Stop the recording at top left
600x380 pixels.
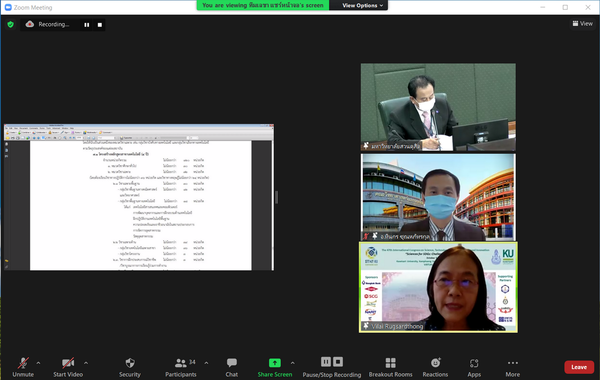(x=100, y=25)
